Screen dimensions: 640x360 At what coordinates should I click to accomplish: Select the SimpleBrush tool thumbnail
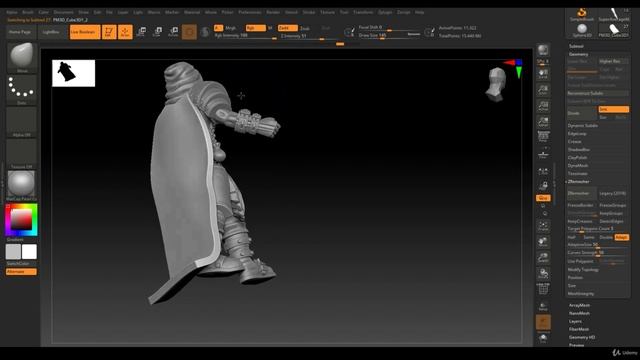[582, 15]
